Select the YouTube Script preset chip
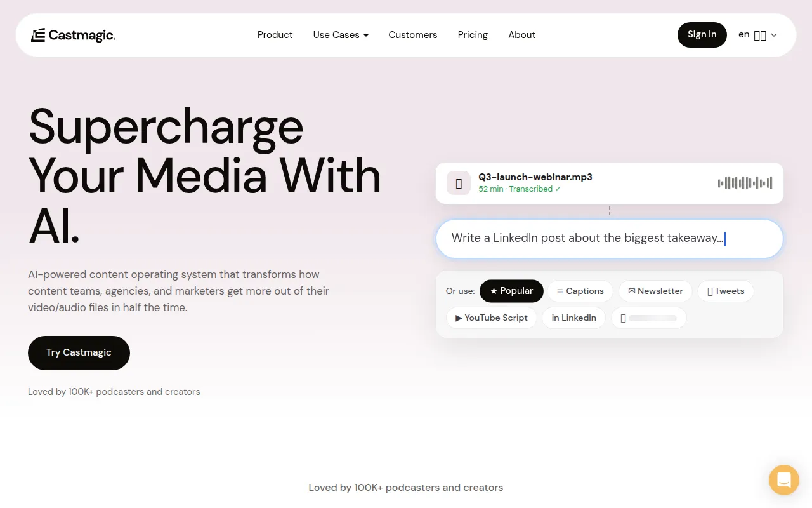 click(492, 317)
